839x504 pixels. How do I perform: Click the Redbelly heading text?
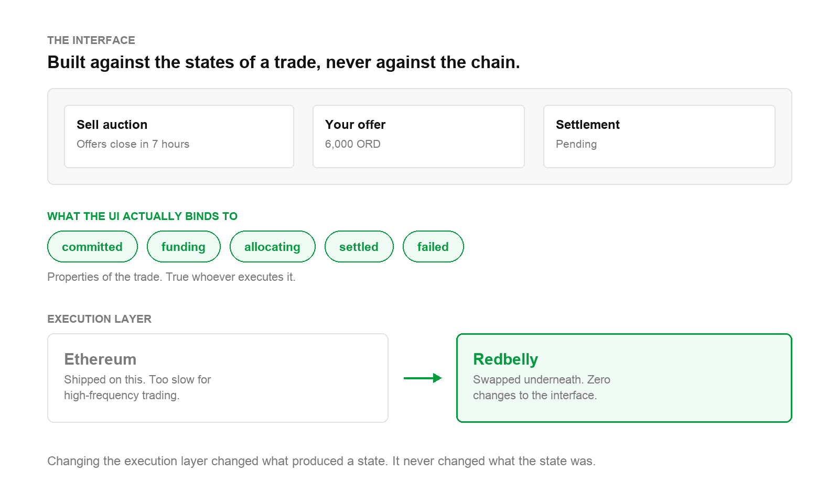[505, 359]
